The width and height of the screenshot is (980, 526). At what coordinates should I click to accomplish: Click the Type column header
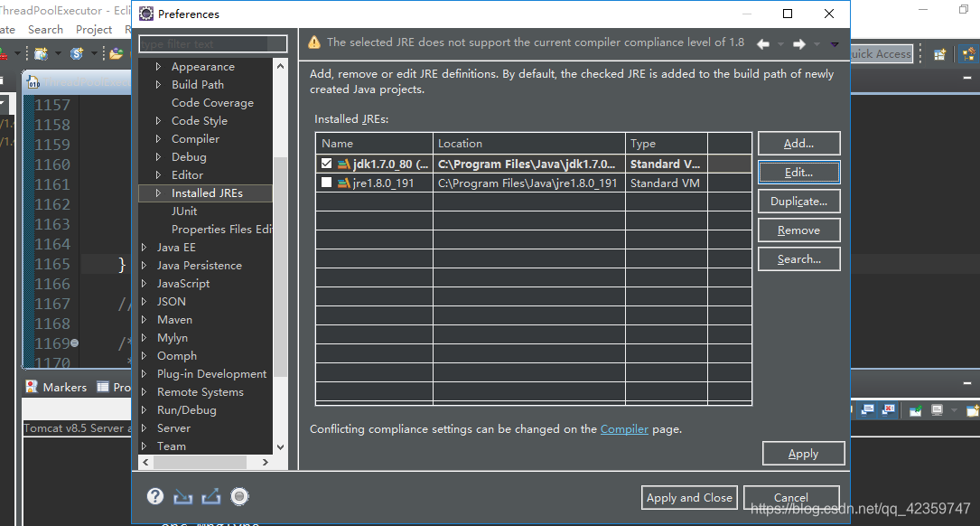click(667, 143)
